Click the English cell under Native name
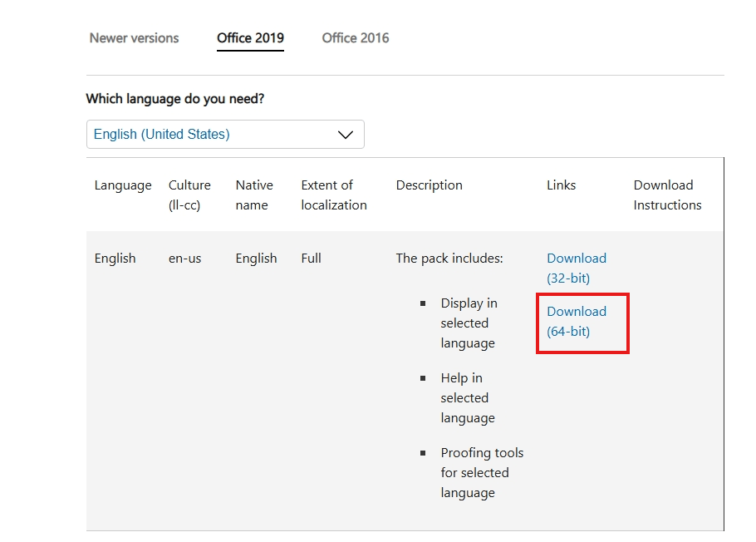This screenshot has width=756, height=542. [256, 259]
